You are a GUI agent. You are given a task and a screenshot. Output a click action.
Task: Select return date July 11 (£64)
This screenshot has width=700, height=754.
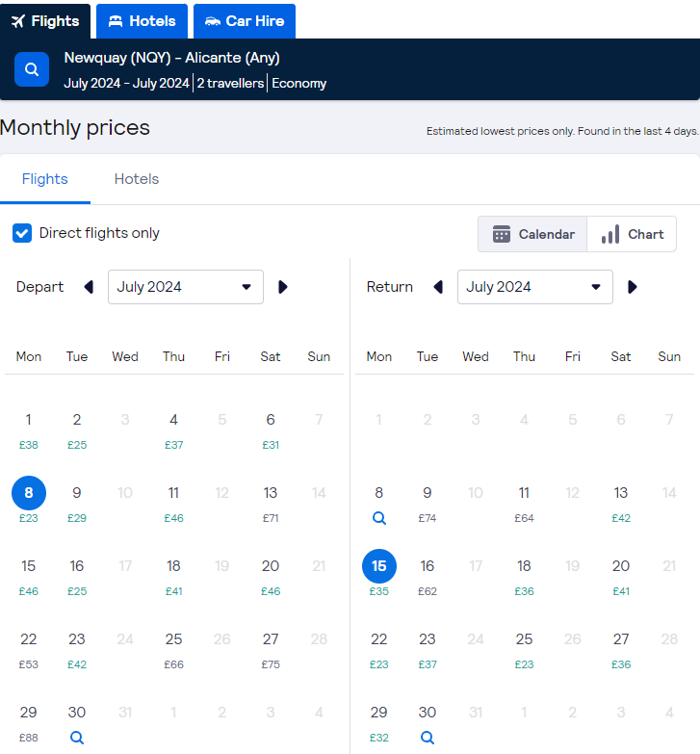[x=524, y=504]
